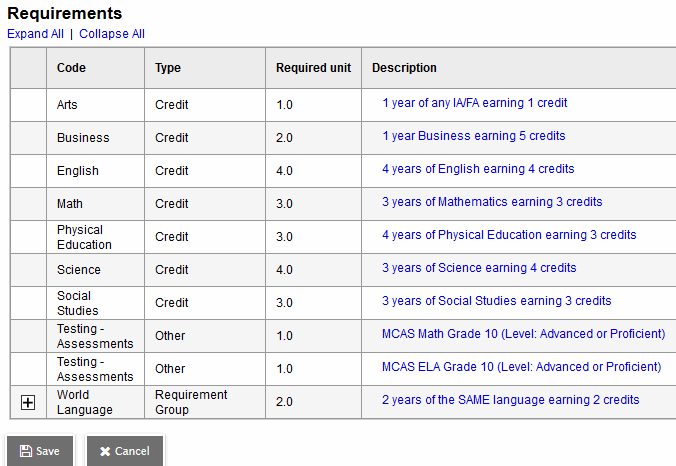Click the Code column header

point(71,68)
